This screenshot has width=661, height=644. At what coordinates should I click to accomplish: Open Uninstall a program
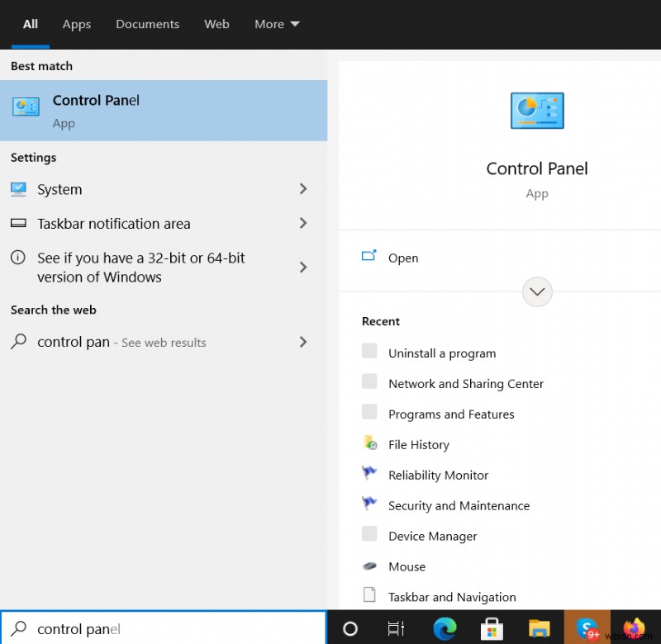[x=441, y=353]
